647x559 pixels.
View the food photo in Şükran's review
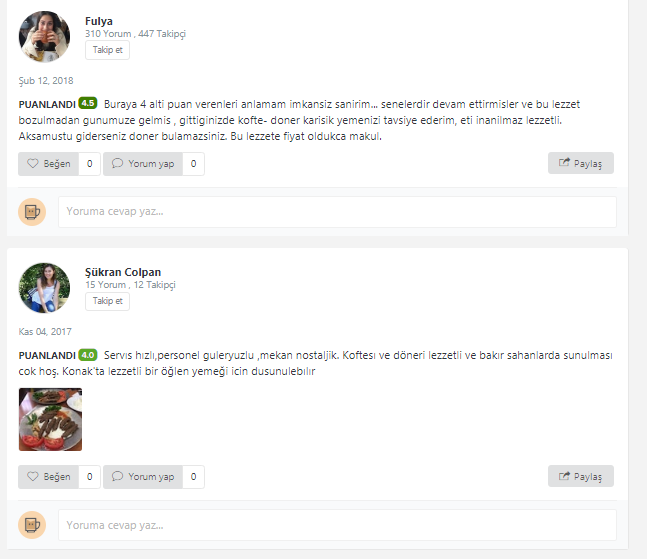pyautogui.click(x=50, y=419)
